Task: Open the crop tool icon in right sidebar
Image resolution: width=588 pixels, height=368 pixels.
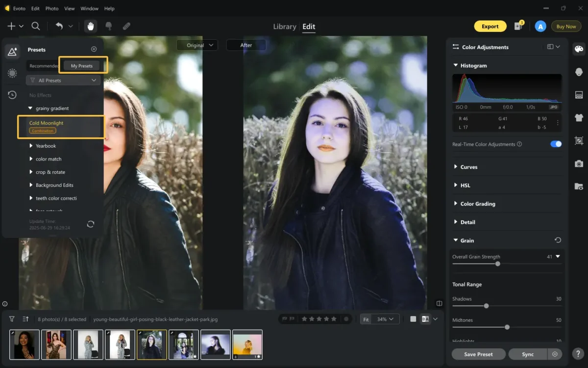Action: tap(579, 140)
